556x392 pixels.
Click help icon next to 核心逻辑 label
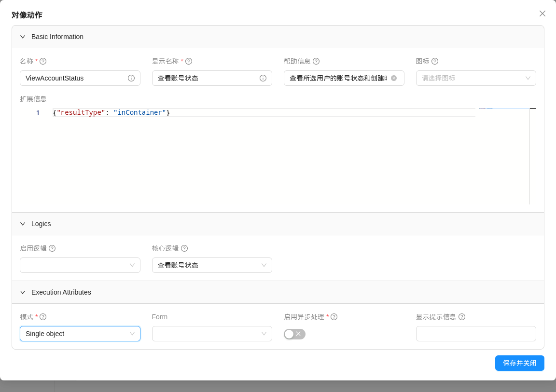tap(184, 248)
